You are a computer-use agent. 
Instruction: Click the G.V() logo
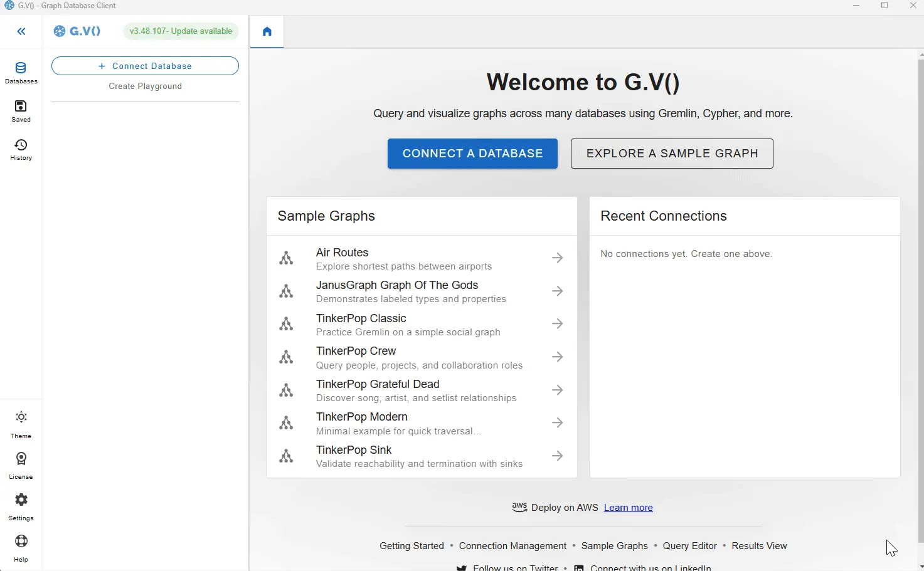click(x=77, y=31)
